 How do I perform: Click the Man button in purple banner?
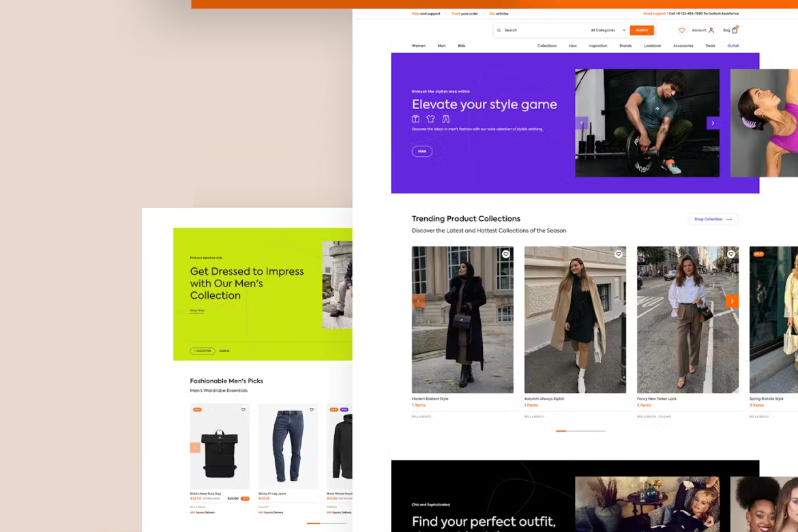[422, 151]
